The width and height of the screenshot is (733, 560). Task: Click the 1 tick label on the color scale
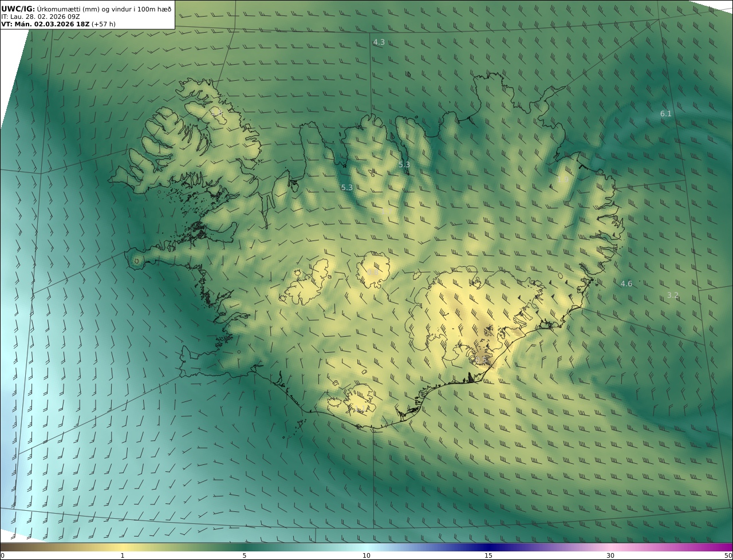[x=122, y=555]
